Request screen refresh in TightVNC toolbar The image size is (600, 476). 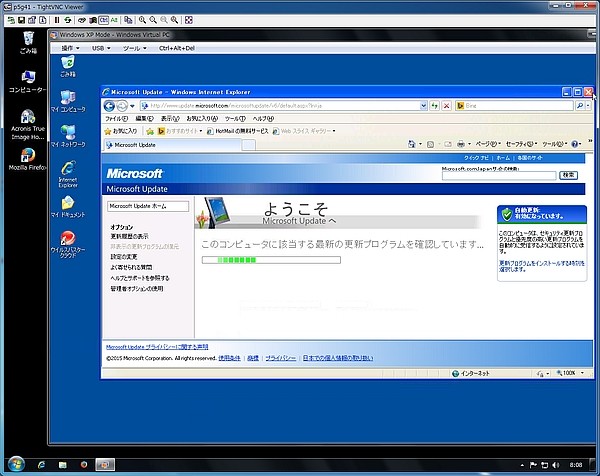tap(68, 20)
